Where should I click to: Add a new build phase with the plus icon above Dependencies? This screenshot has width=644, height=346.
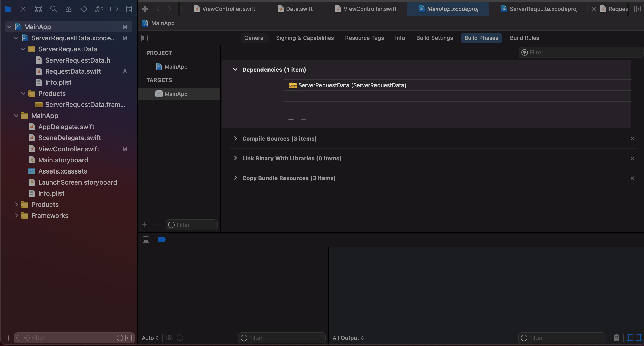click(227, 53)
